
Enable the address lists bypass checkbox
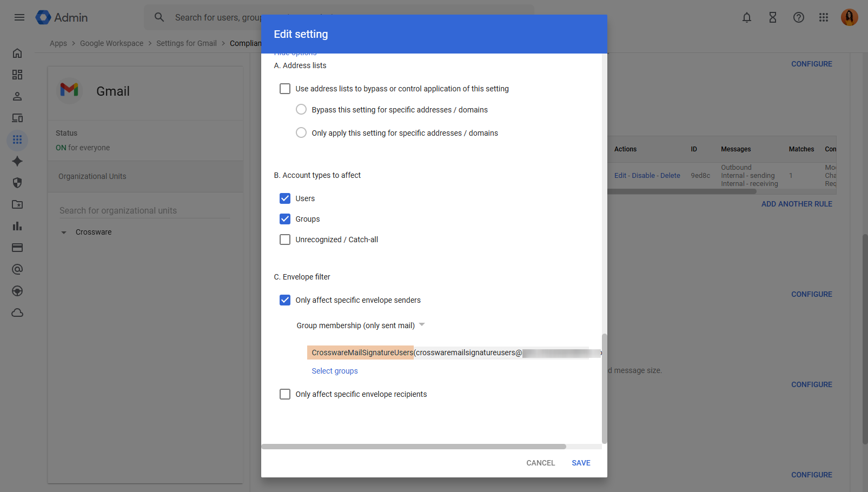pos(285,89)
